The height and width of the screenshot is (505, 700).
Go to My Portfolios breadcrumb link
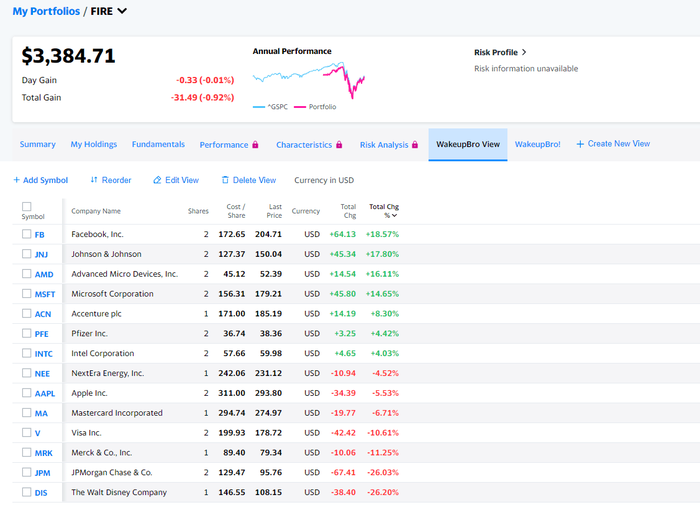pyautogui.click(x=46, y=11)
